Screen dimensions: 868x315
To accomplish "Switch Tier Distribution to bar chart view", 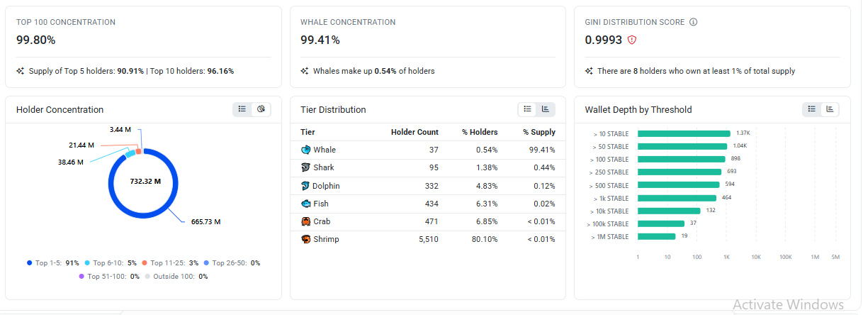I will pos(546,109).
